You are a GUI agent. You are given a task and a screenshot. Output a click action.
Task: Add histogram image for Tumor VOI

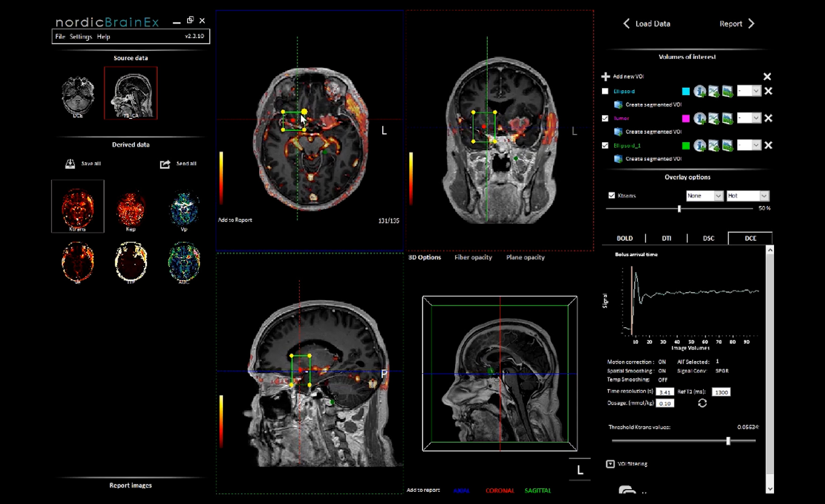pyautogui.click(x=727, y=118)
